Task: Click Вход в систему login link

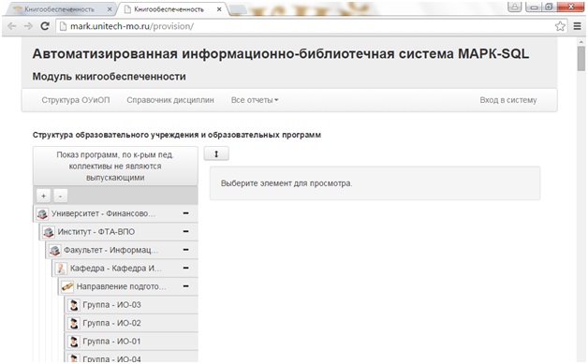Action: coord(508,100)
